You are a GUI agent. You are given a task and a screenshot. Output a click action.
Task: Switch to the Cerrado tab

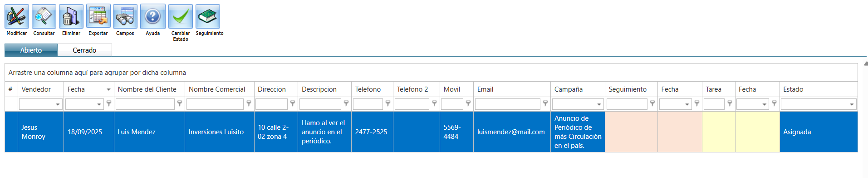coord(84,50)
